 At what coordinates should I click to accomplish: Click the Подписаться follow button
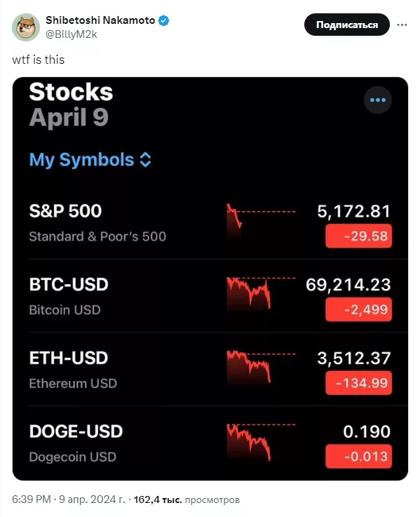(x=347, y=25)
